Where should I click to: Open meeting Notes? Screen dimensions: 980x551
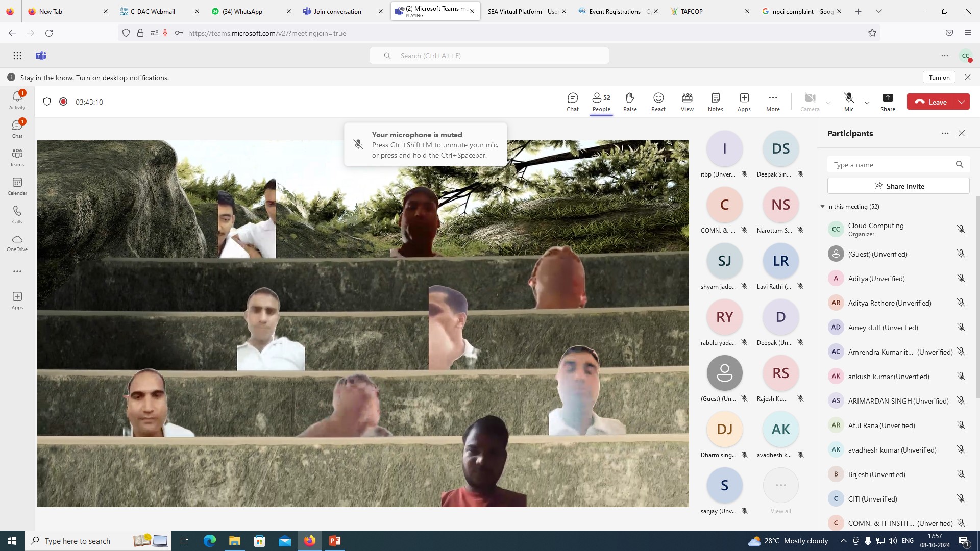[715, 102]
